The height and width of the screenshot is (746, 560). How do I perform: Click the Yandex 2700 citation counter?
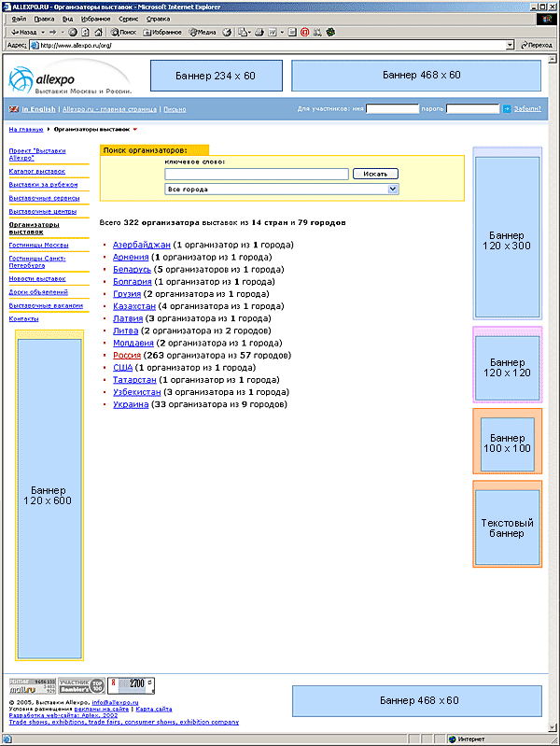(x=131, y=685)
